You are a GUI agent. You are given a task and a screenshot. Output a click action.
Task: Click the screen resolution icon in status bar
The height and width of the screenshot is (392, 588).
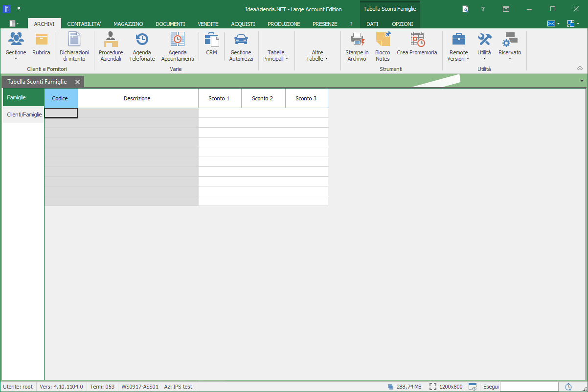point(433,387)
